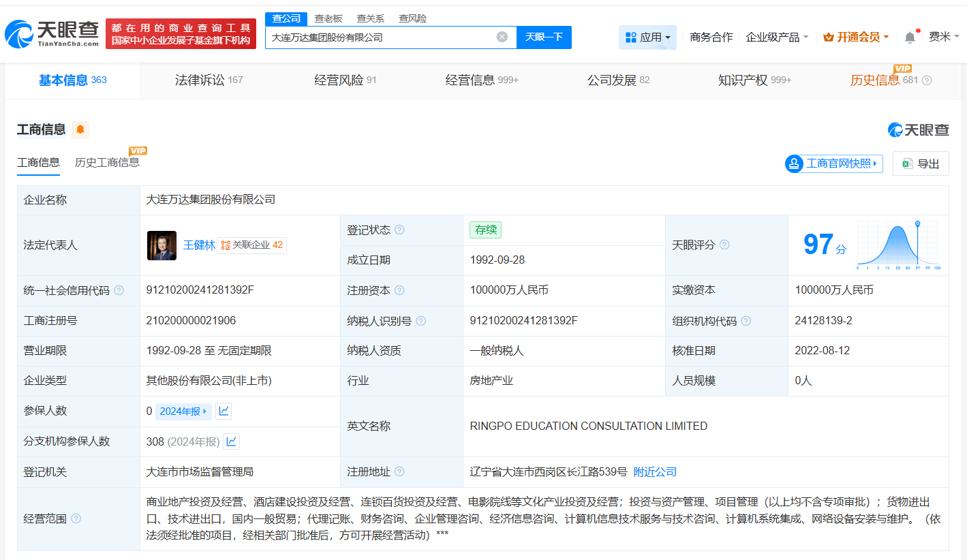Open the 应用 dropdown
The image size is (967, 560).
(647, 37)
